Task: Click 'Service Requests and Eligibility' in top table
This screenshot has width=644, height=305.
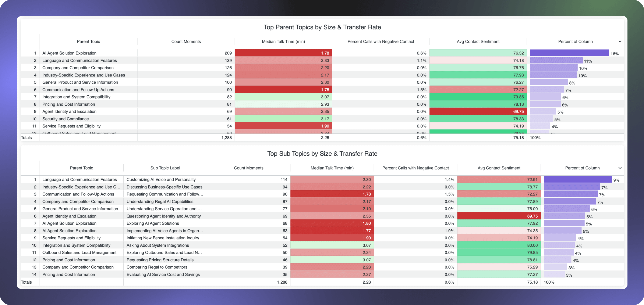Action: pyautogui.click(x=71, y=126)
